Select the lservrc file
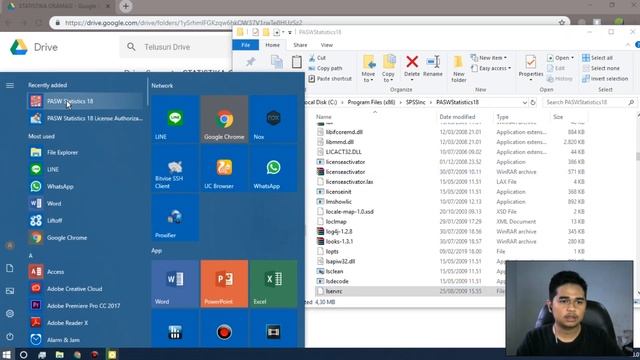The height and width of the screenshot is (360, 640). click(x=410, y=291)
